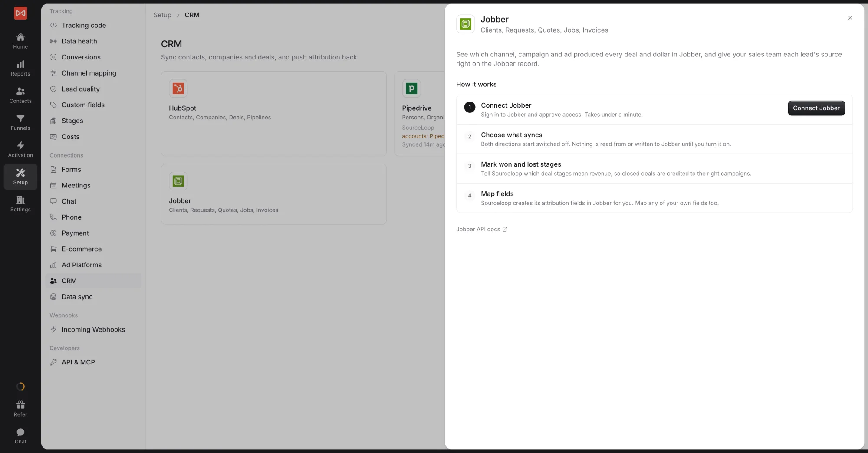Click the Sourceloop logo at top left
868x453 pixels.
(20, 13)
